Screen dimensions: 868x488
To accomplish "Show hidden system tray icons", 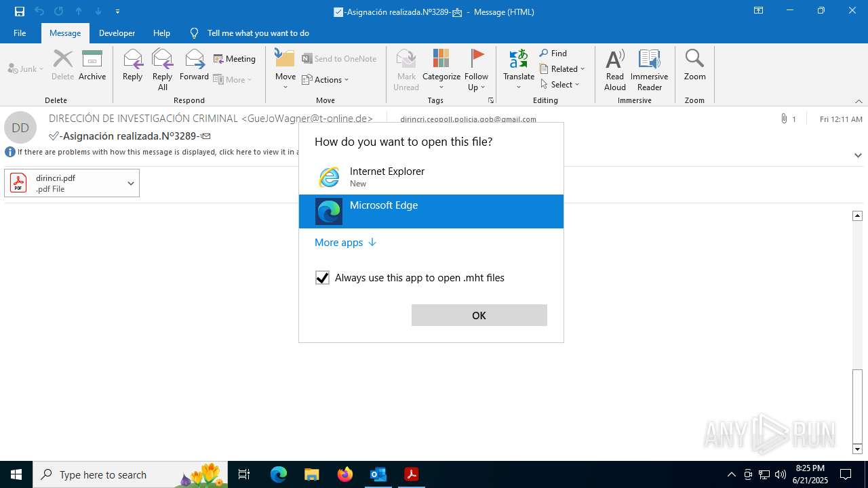I will [x=731, y=474].
